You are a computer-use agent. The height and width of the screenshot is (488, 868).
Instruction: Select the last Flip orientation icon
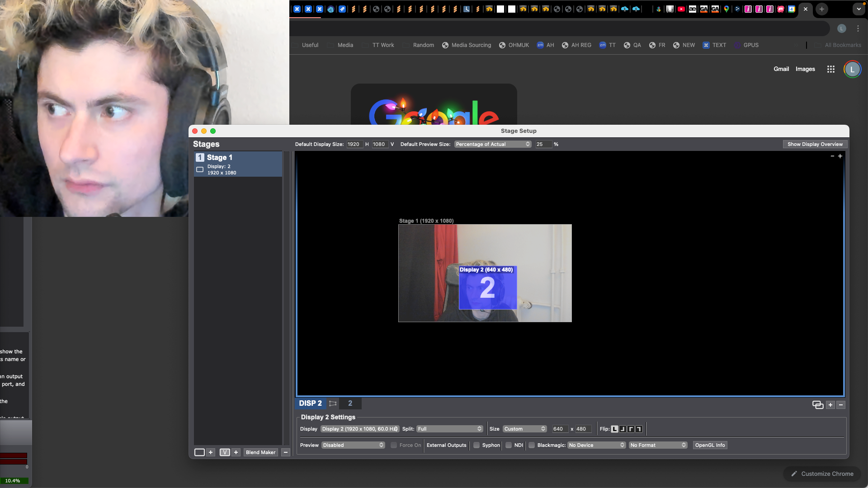point(639,429)
